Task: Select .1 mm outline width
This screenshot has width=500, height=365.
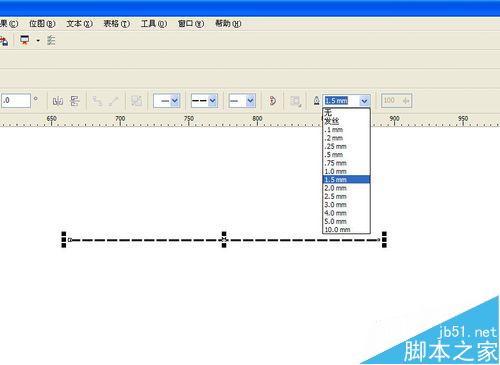Action: [346, 130]
